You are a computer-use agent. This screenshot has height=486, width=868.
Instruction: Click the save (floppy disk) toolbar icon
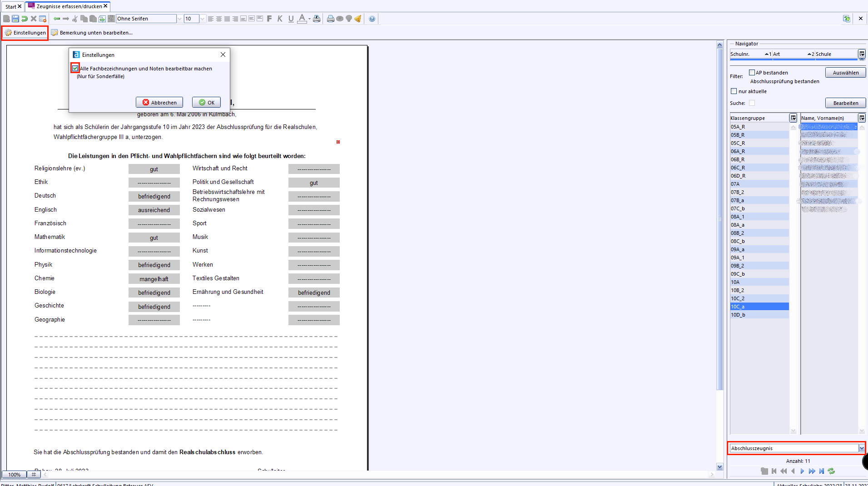tap(15, 19)
